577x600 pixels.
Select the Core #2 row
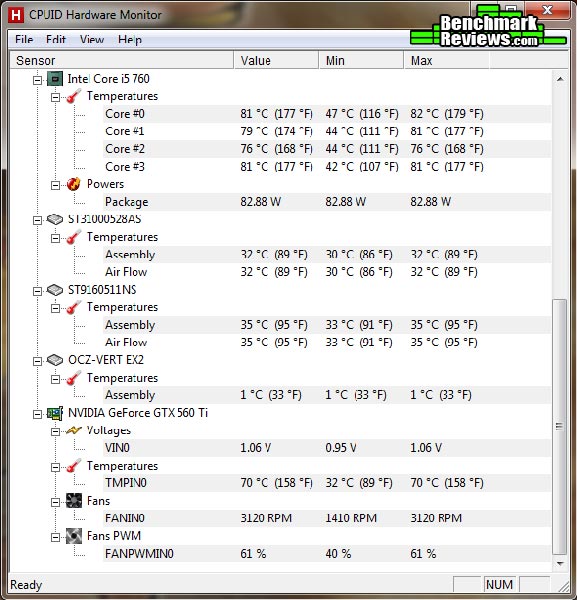point(327,149)
